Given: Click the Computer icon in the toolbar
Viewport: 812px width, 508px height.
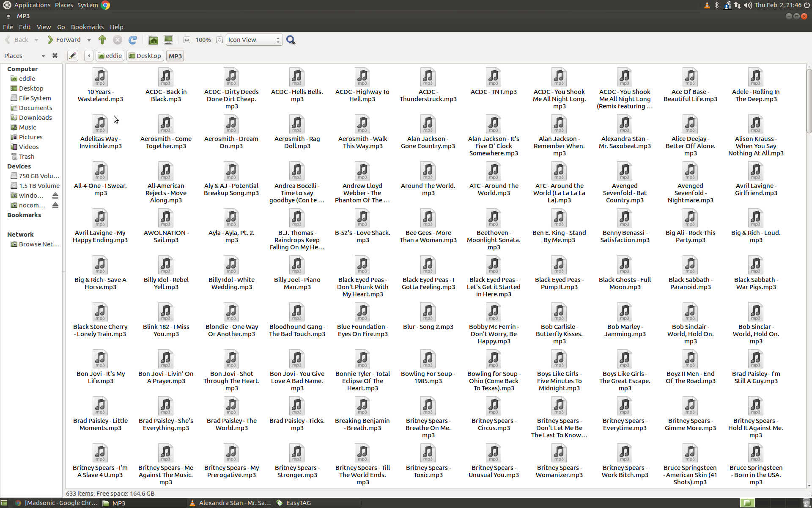Looking at the screenshot, I should (168, 40).
